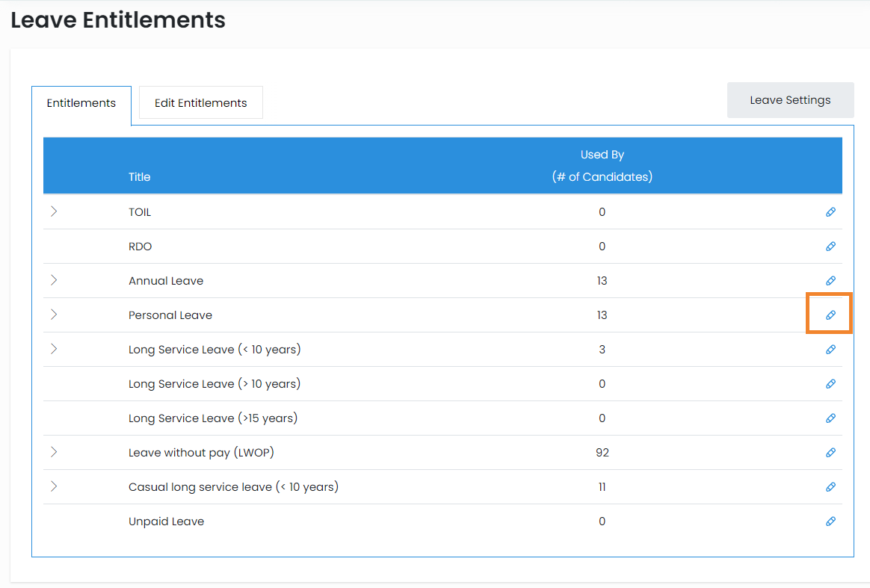This screenshot has height=588, width=870.
Task: Expand the TOIL row chevron
Action: pyautogui.click(x=54, y=211)
